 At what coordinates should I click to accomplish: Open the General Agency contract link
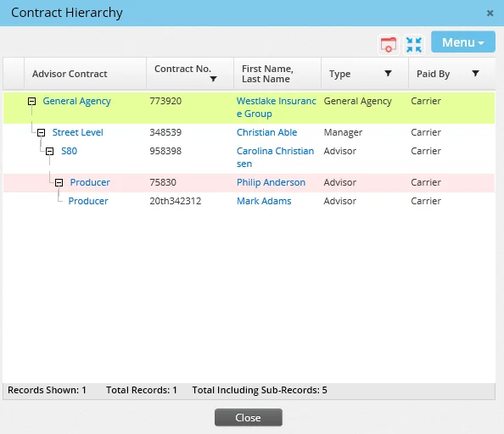[76, 101]
